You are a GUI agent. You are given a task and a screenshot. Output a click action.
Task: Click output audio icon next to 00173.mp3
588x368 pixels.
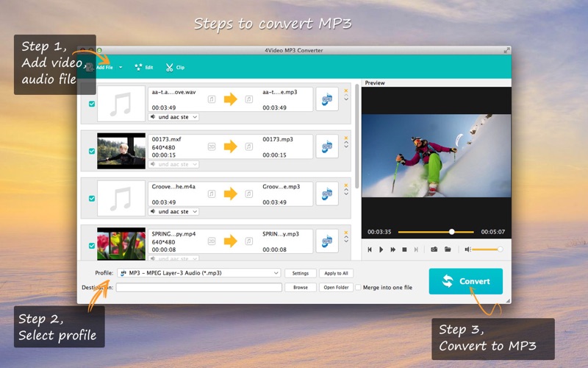248,146
